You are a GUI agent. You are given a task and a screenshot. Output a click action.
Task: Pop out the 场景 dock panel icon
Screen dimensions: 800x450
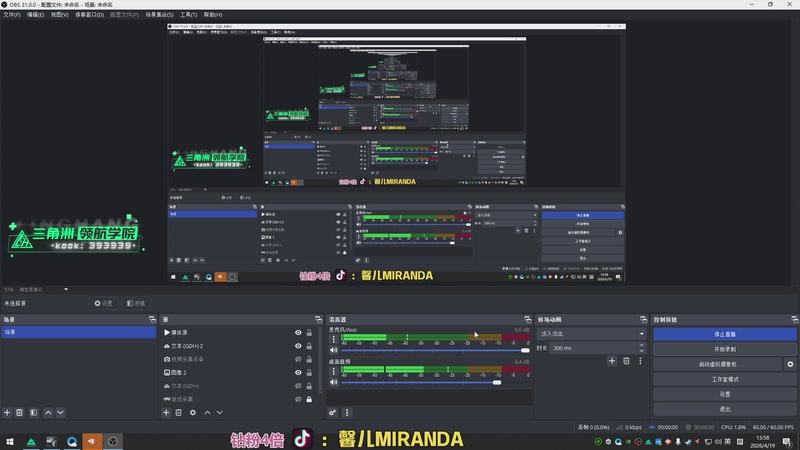click(152, 319)
